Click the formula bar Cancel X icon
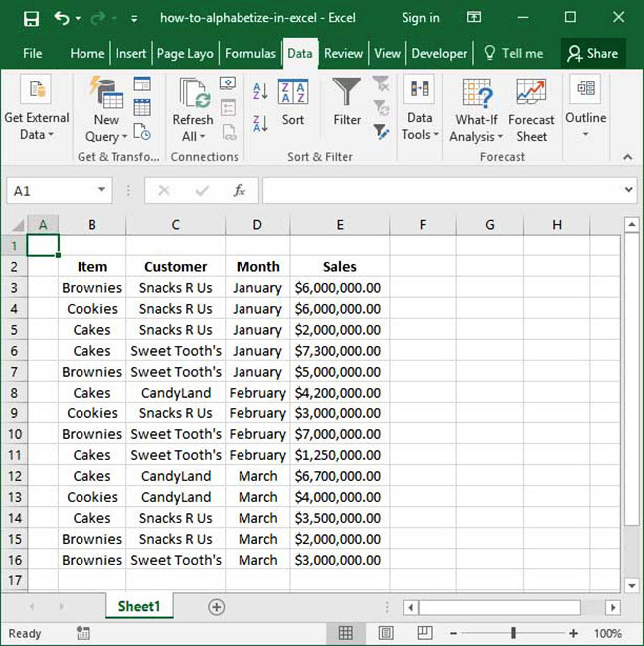This screenshot has width=644, height=646. click(x=164, y=191)
